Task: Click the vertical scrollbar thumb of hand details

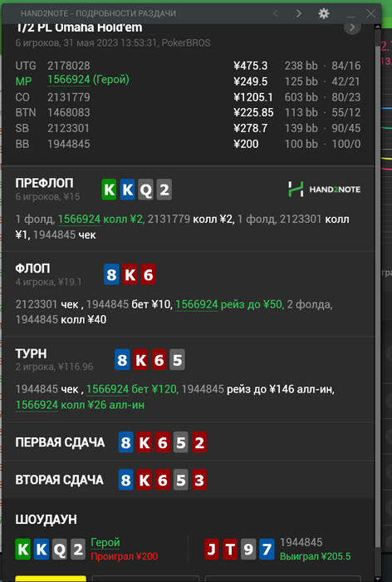Action: point(378,297)
